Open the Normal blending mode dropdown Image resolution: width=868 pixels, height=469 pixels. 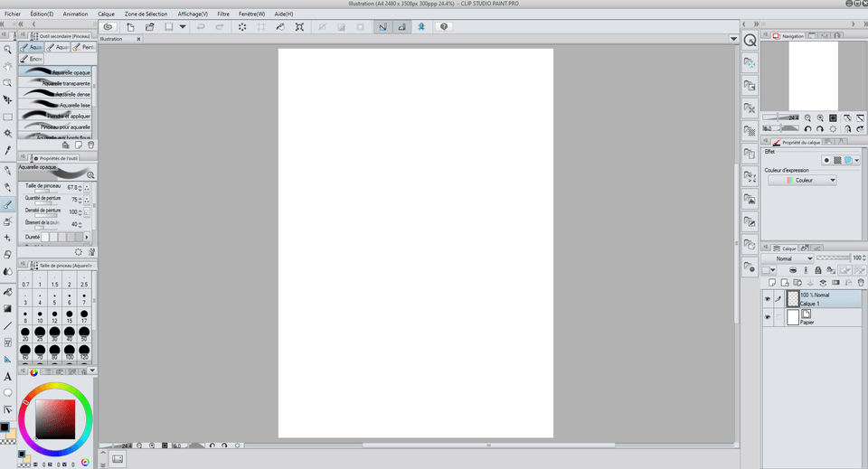pos(788,258)
